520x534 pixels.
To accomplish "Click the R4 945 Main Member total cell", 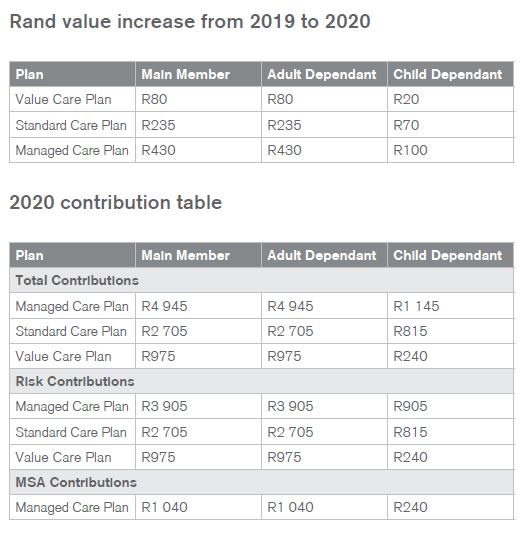I will pyautogui.click(x=198, y=306).
